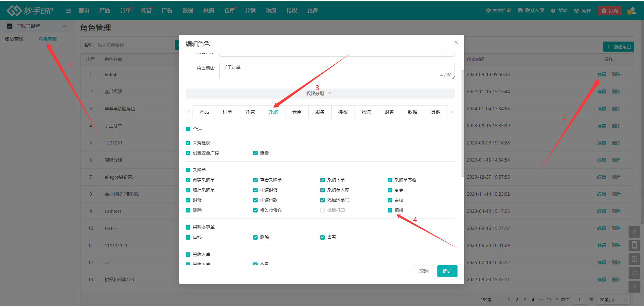This screenshot has height=306, width=644.
Task: Open 帮助 help icon in header
Action: tap(553, 11)
